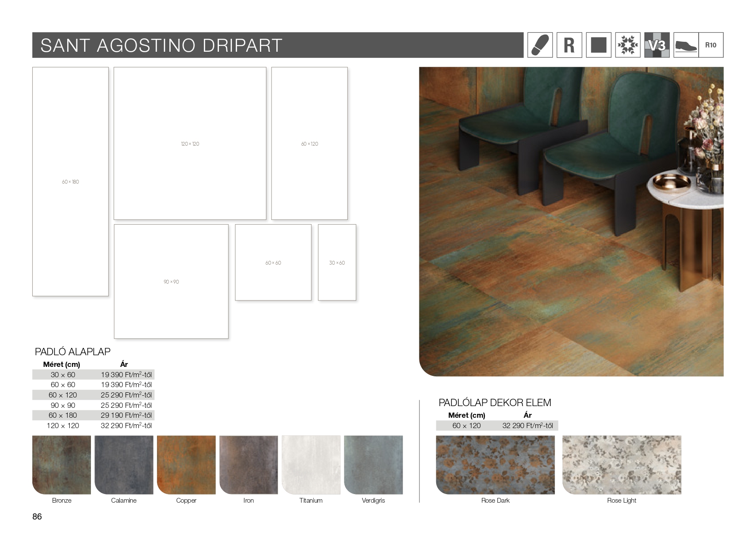Click the 'Verdigris' label
Screen dimensions: 756x535
click(373, 501)
